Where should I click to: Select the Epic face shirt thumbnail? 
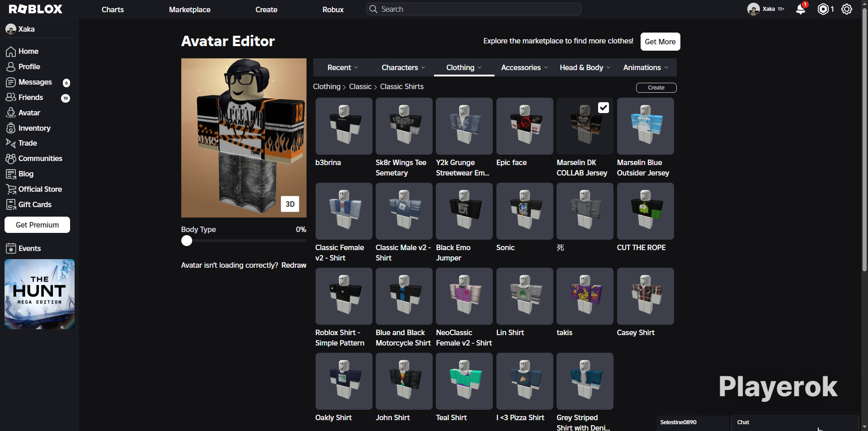(x=525, y=126)
